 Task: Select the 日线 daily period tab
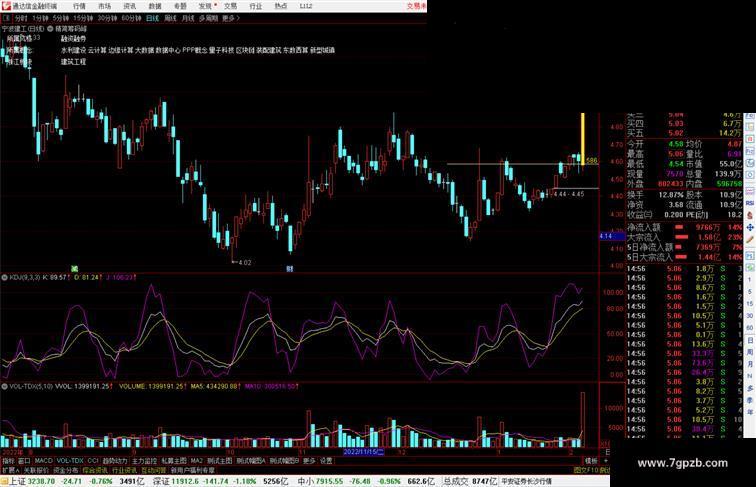152,18
